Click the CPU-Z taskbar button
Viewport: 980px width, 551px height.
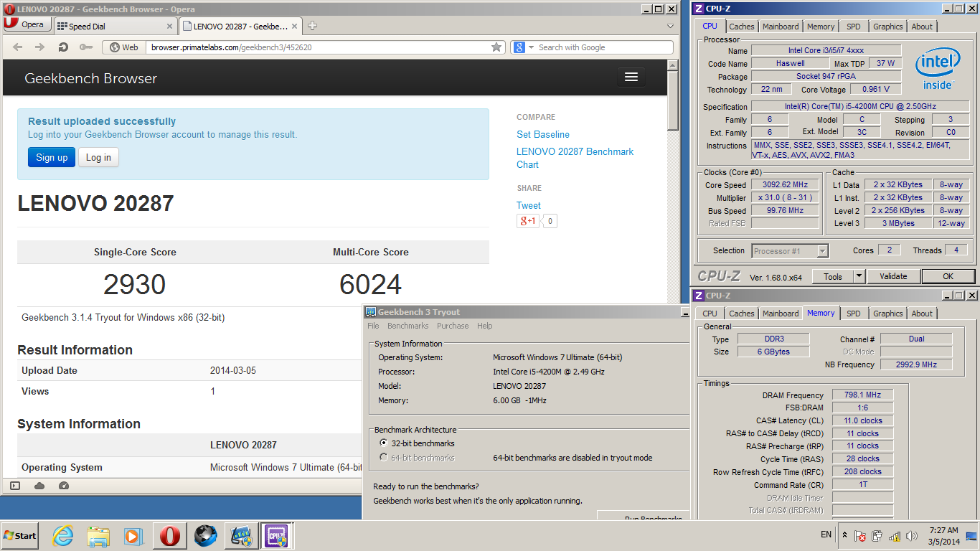point(276,536)
